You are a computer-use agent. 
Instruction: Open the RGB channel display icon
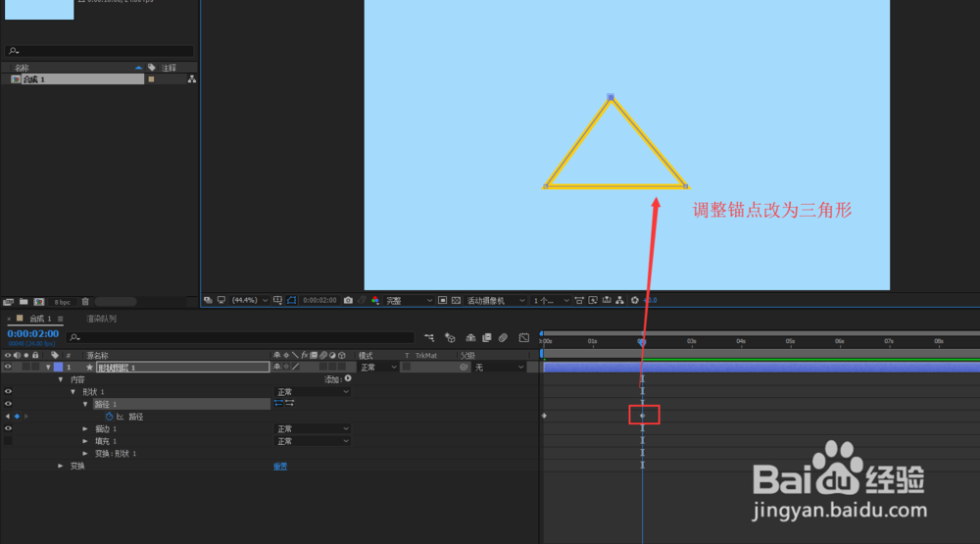pos(375,301)
